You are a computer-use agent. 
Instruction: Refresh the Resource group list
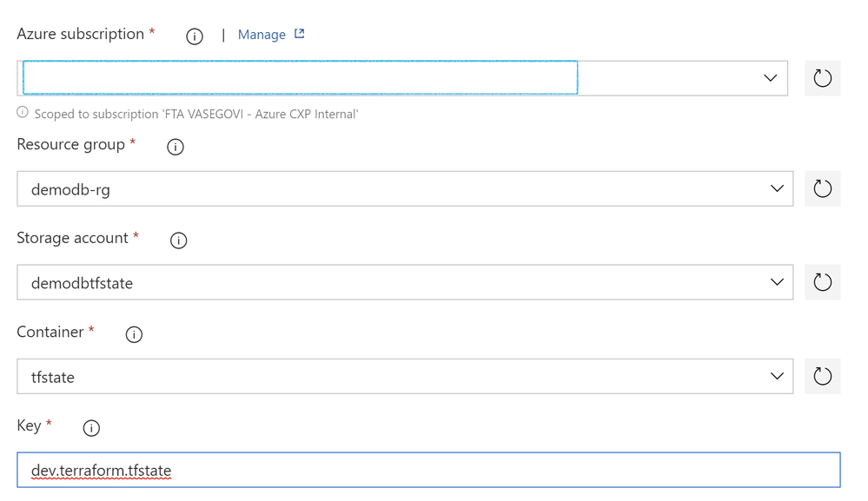coord(823,188)
